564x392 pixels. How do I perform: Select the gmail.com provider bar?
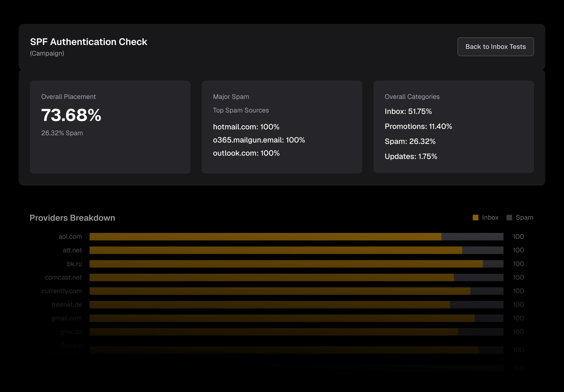296,318
